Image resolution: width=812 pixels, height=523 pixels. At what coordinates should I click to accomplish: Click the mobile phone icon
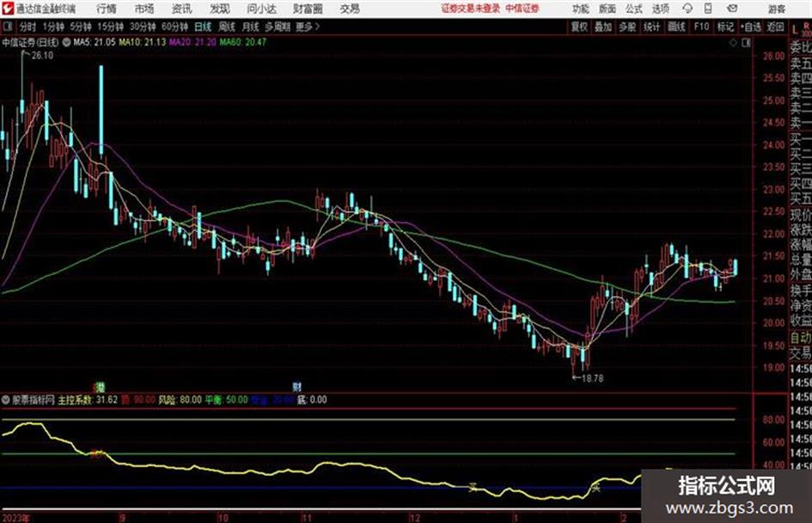[x=708, y=9]
